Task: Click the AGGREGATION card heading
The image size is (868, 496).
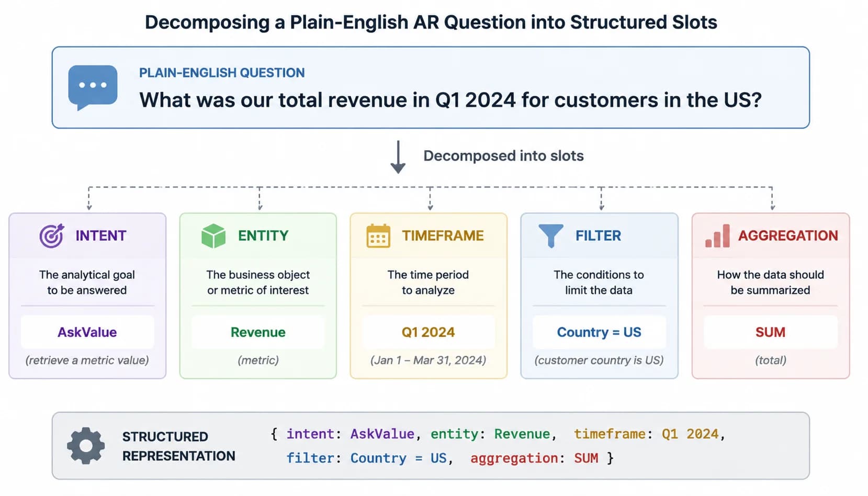Action: pyautogui.click(x=788, y=236)
